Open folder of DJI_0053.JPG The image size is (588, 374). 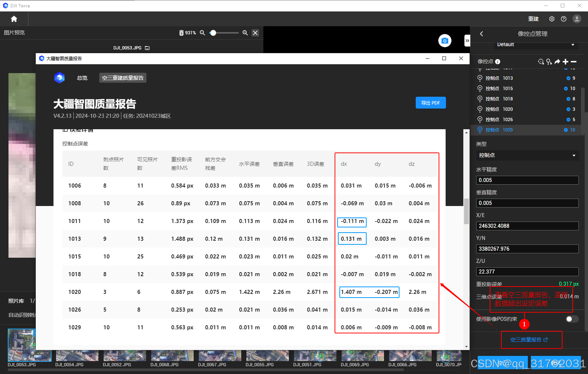coord(147,48)
